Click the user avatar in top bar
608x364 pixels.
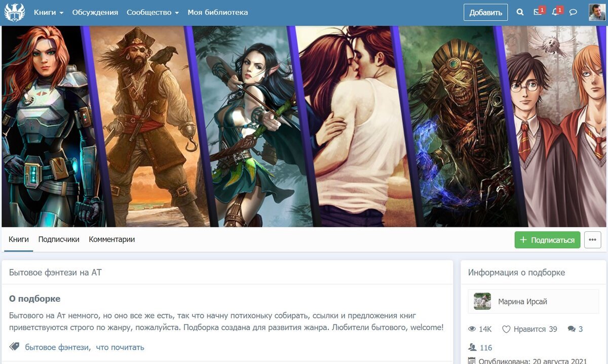pyautogui.click(x=597, y=12)
